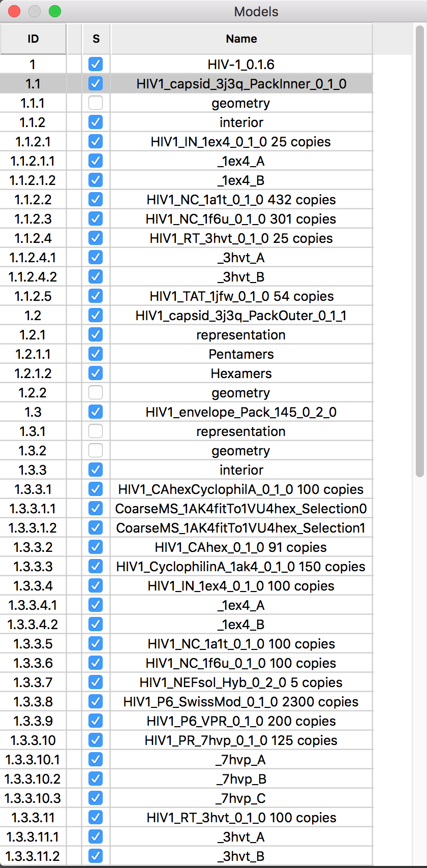427x868 pixels.
Task: Uncheck the HIV-1_0.1.6 shown checkbox
Action: pyautogui.click(x=96, y=64)
